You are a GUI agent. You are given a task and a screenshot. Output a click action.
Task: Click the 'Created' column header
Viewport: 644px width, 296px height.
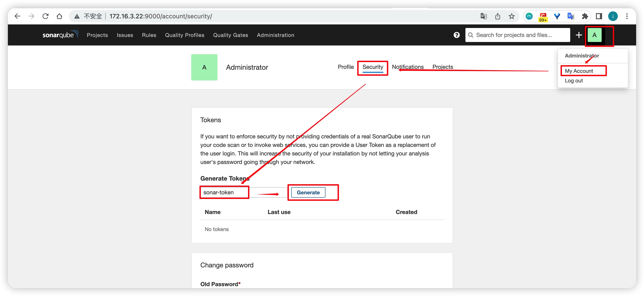tap(406, 212)
